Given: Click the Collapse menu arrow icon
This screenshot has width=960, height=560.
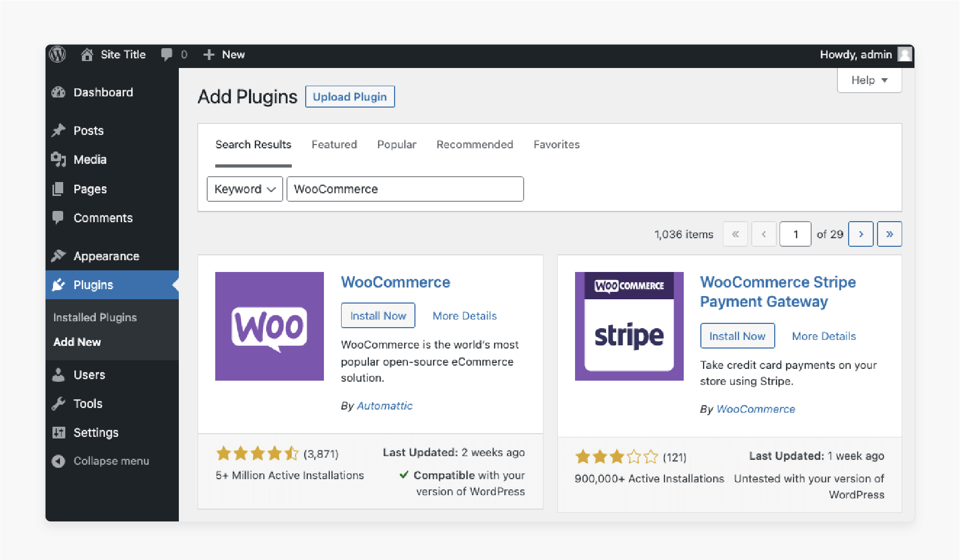Looking at the screenshot, I should pyautogui.click(x=58, y=461).
